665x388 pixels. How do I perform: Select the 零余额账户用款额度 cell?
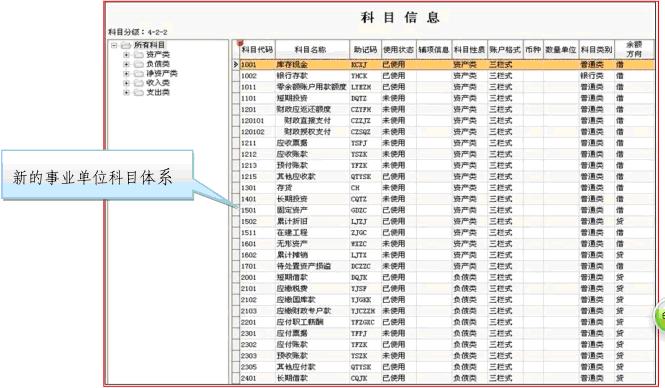click(x=312, y=87)
